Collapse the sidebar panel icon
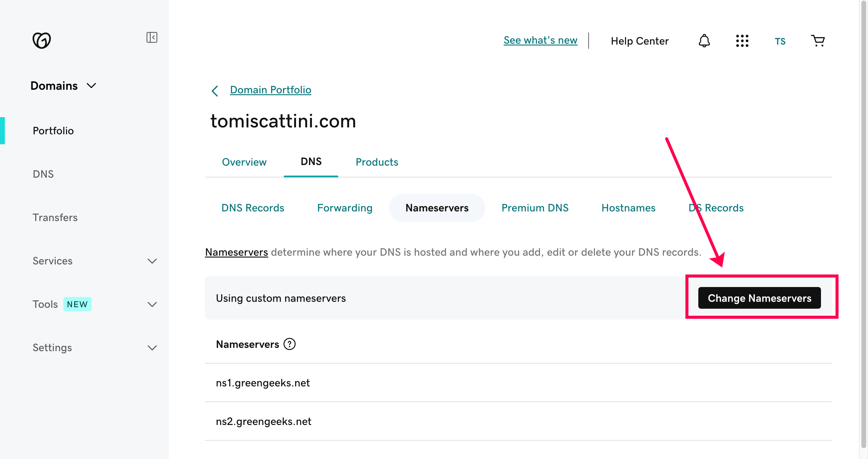Image resolution: width=868 pixels, height=459 pixels. click(152, 37)
